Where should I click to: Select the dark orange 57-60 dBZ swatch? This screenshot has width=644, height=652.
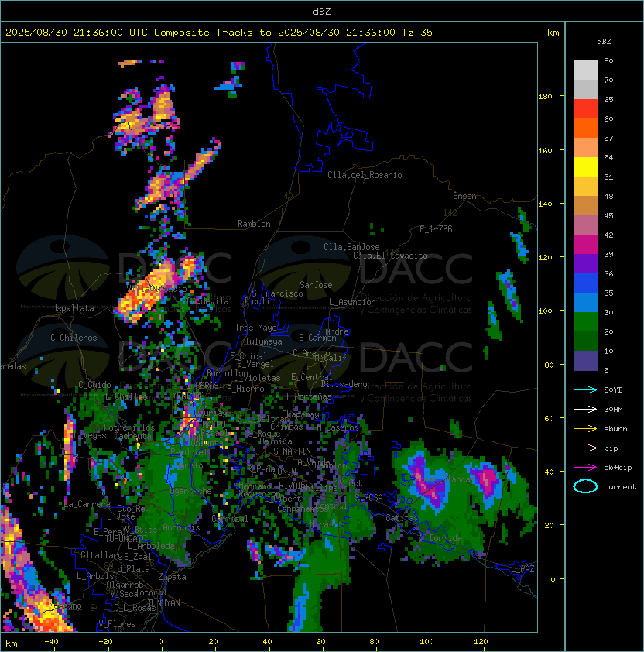585,128
